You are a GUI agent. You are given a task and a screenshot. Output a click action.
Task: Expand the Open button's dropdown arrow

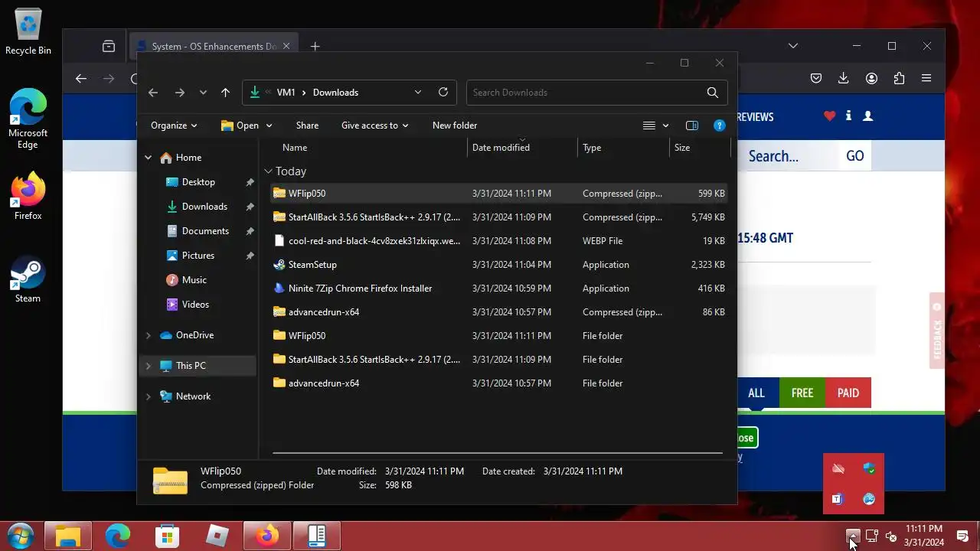pyautogui.click(x=269, y=126)
